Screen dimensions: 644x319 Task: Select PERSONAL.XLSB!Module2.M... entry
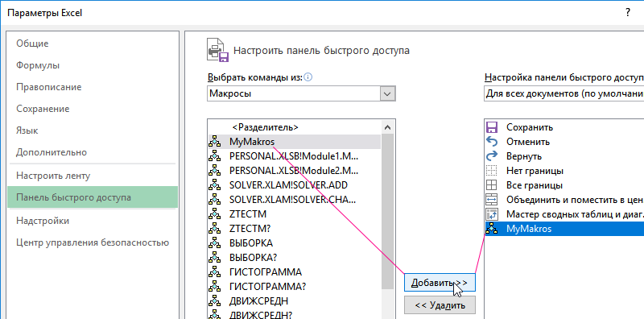click(294, 171)
